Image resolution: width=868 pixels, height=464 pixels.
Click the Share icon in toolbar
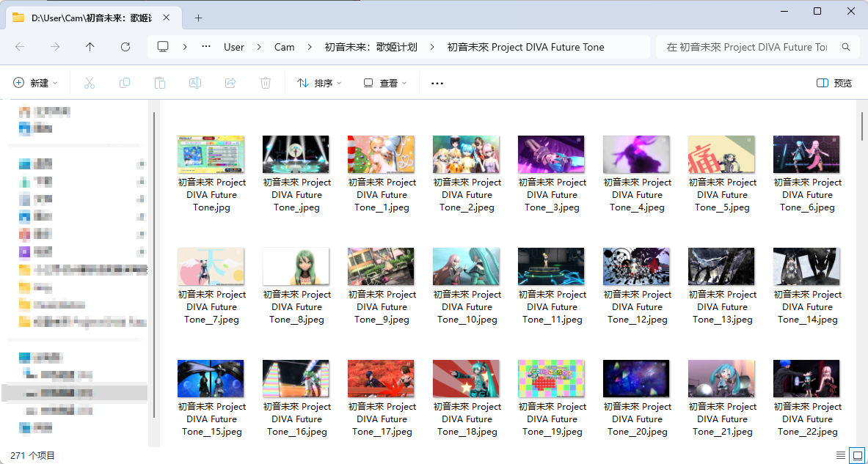tap(230, 84)
